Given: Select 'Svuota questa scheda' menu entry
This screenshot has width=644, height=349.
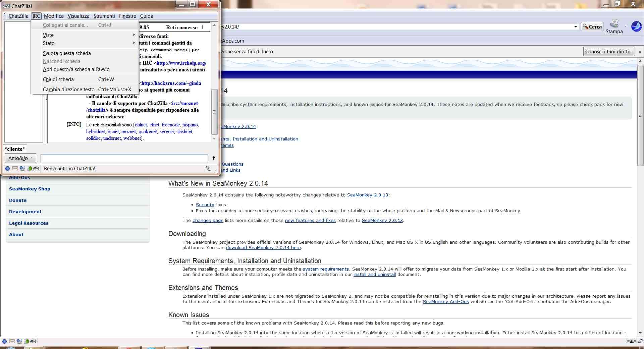Looking at the screenshot, I should click(67, 53).
